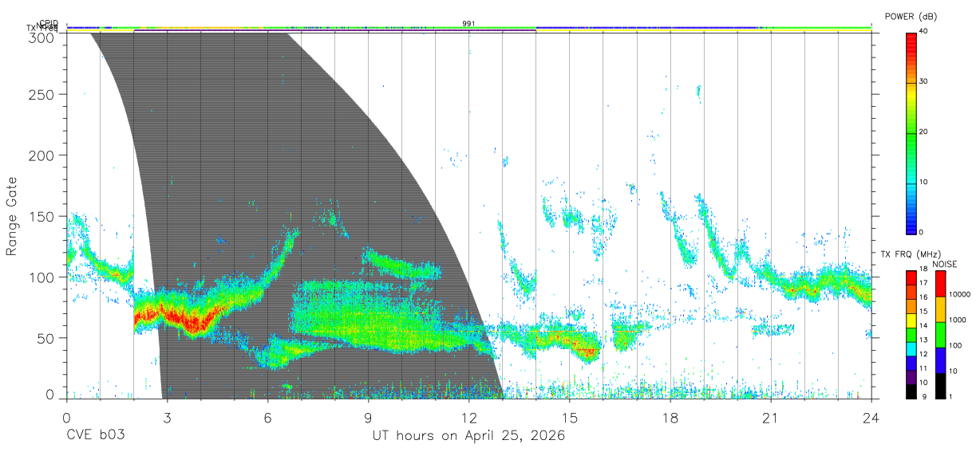Click the 0 hour label on UT axis
The height and width of the screenshot is (452, 980).
pyautogui.click(x=66, y=418)
